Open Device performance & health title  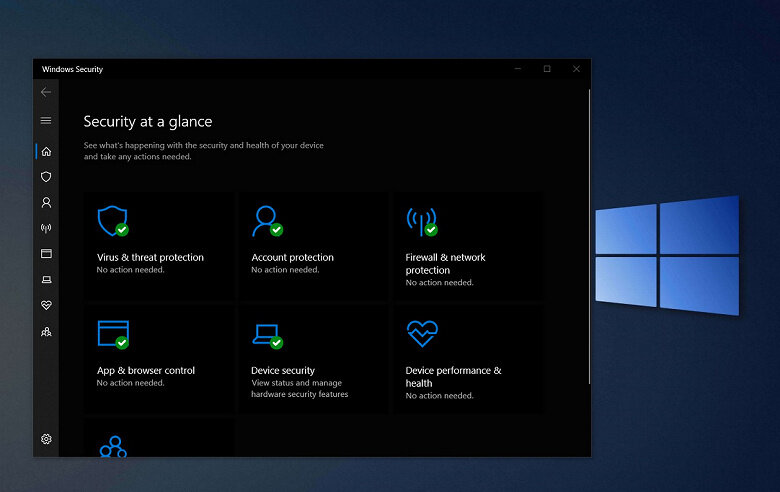[453, 377]
